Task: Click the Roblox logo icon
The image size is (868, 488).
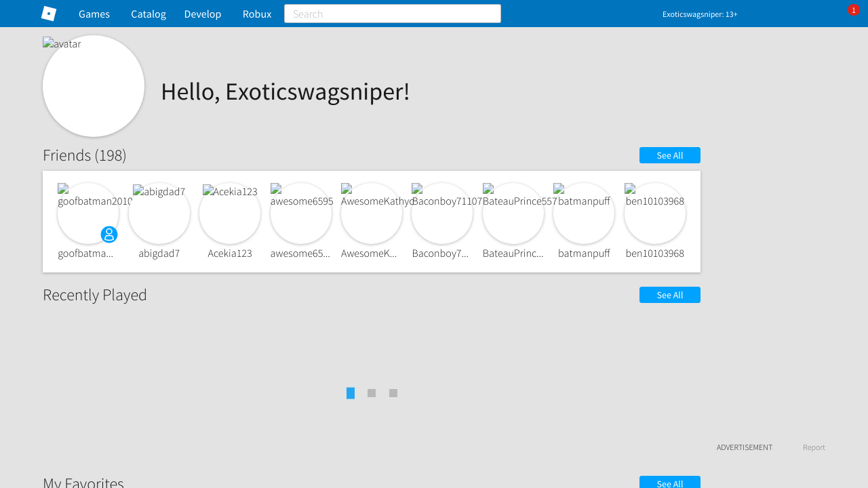Action: pos(49,14)
